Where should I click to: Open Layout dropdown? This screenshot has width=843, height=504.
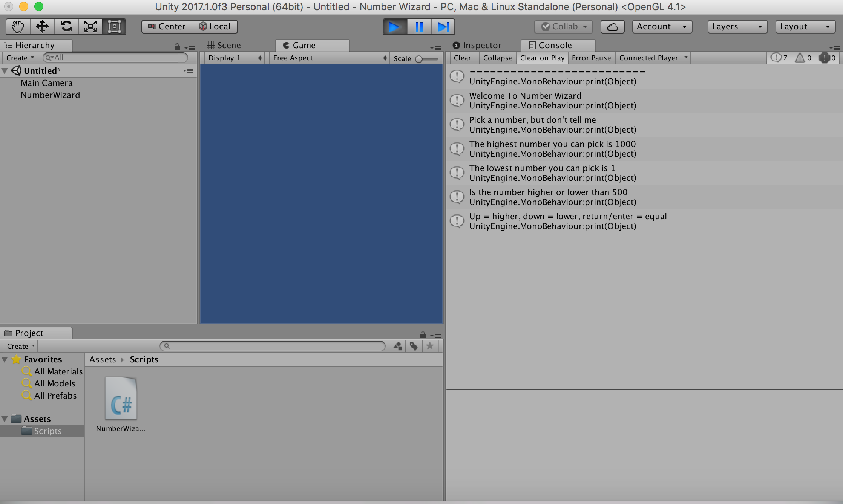pos(805,27)
